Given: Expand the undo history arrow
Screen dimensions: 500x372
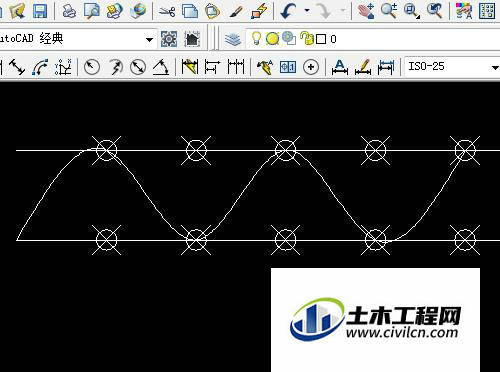Looking at the screenshot, I should (x=307, y=10).
